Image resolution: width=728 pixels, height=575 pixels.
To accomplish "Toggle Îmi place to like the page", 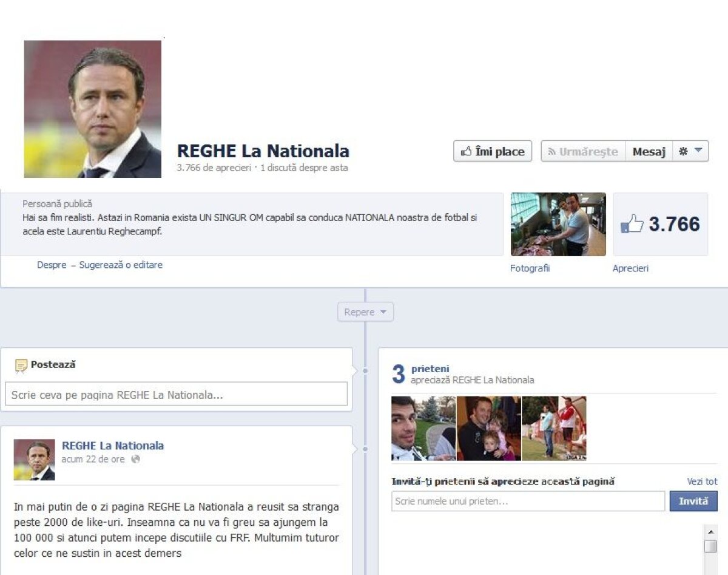I will 492,151.
